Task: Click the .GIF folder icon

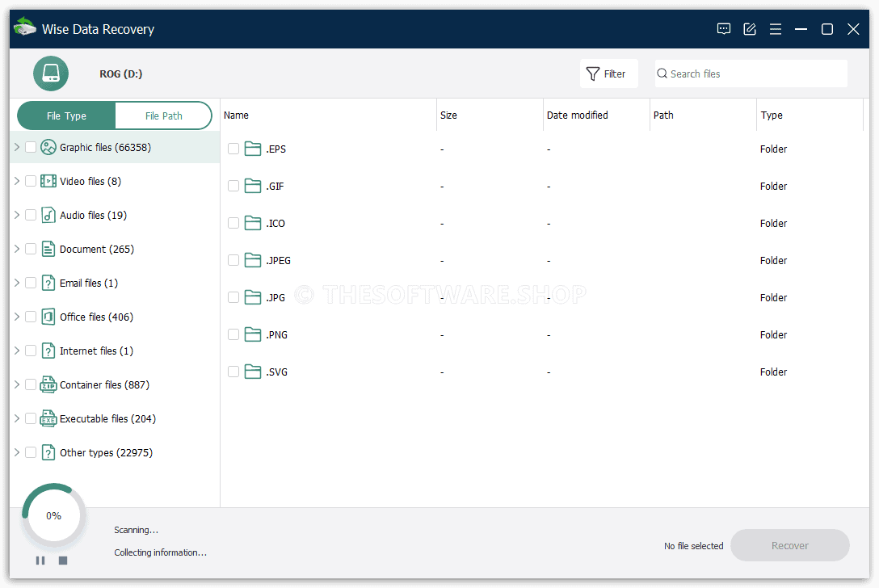Action: 253,186
